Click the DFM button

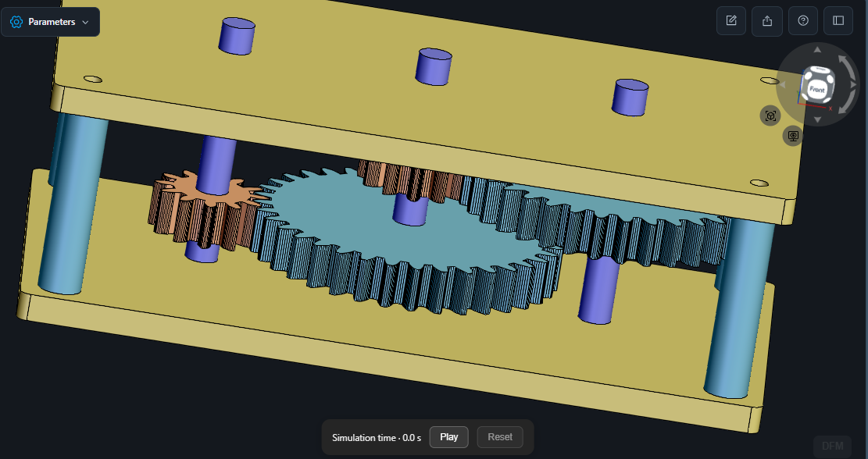pos(833,446)
